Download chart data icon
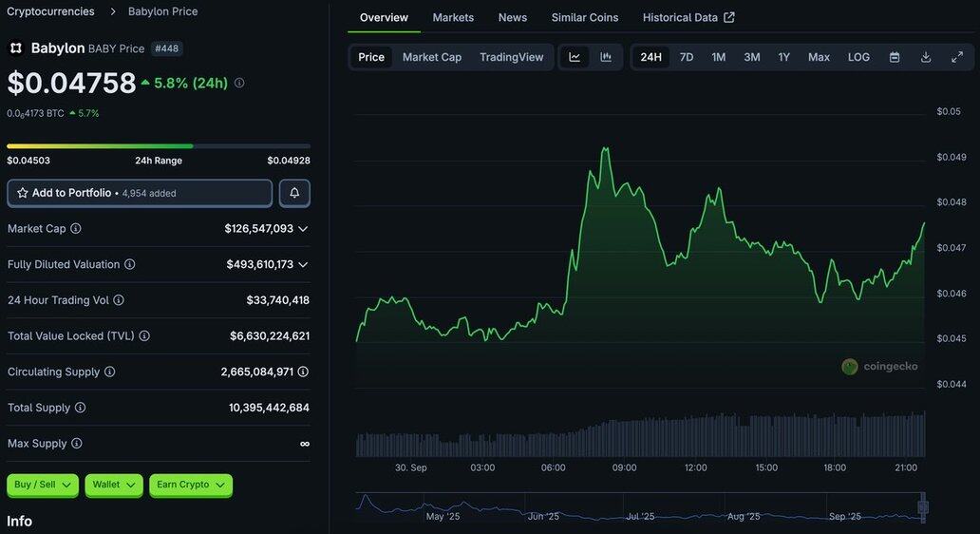The width and height of the screenshot is (980, 534). click(x=926, y=57)
